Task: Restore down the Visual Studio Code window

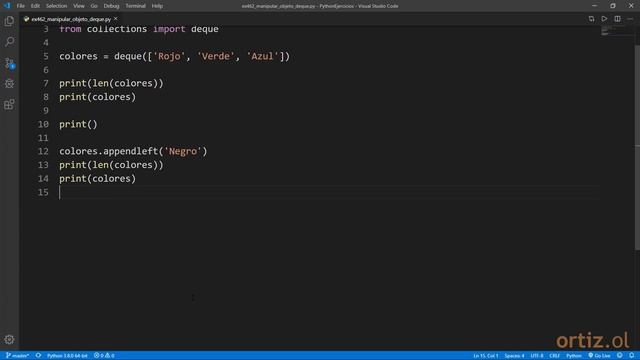Action: pos(613,6)
